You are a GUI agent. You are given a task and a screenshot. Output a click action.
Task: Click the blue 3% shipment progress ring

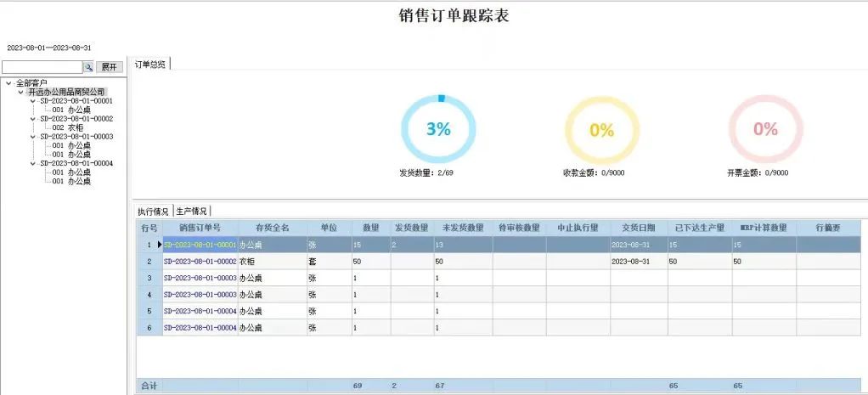coord(438,129)
